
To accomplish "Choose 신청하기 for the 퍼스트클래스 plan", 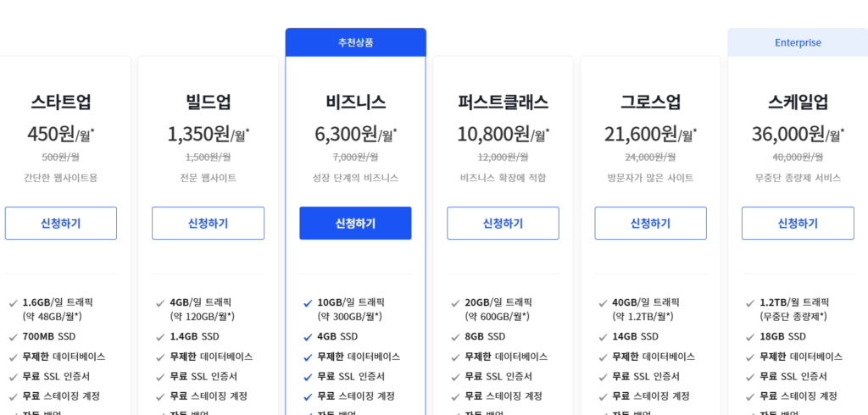I will (503, 224).
